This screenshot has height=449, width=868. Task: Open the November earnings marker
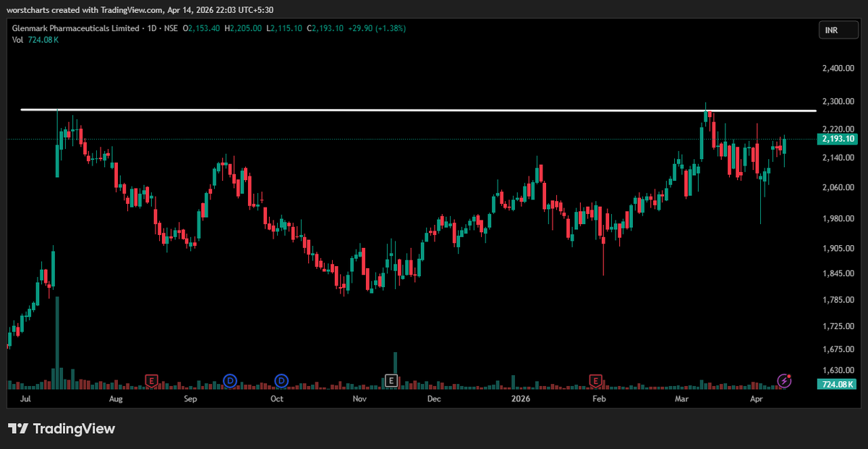click(391, 380)
